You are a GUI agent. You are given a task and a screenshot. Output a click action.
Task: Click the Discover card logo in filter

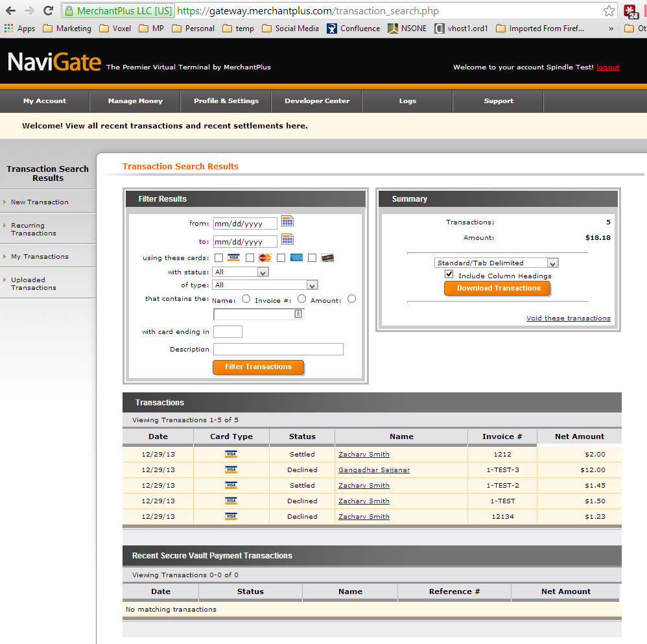327,258
